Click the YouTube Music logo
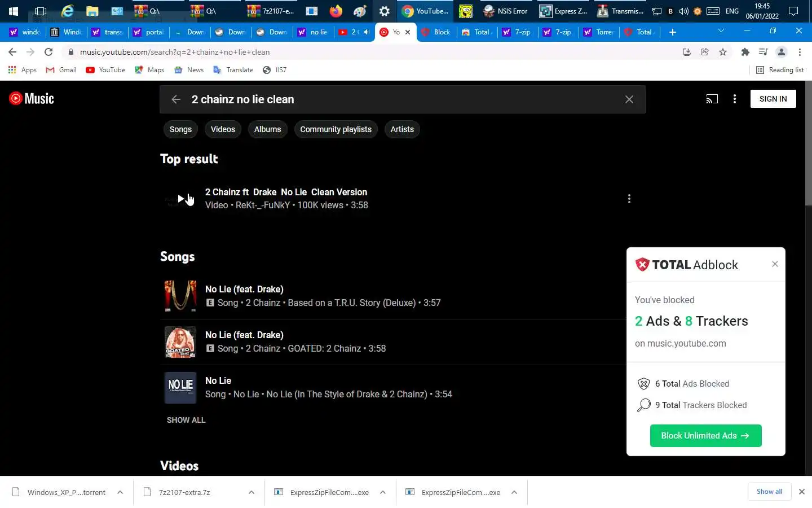Image resolution: width=812 pixels, height=508 pixels. pos(32,99)
